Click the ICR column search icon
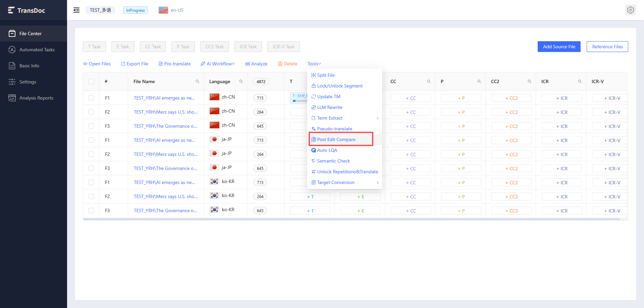644x308 pixels. point(580,81)
